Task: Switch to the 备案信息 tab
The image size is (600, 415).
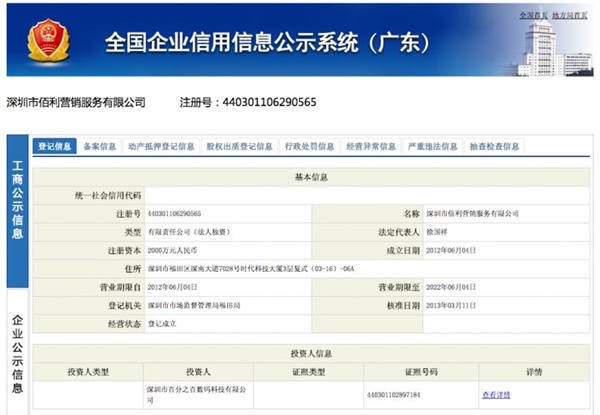Action: 100,147
